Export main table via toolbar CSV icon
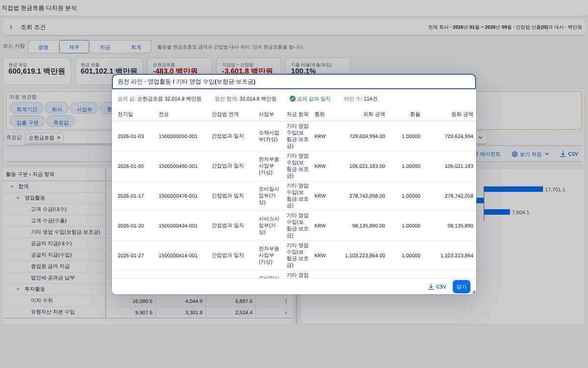This screenshot has height=368, width=588. pyautogui.click(x=569, y=154)
